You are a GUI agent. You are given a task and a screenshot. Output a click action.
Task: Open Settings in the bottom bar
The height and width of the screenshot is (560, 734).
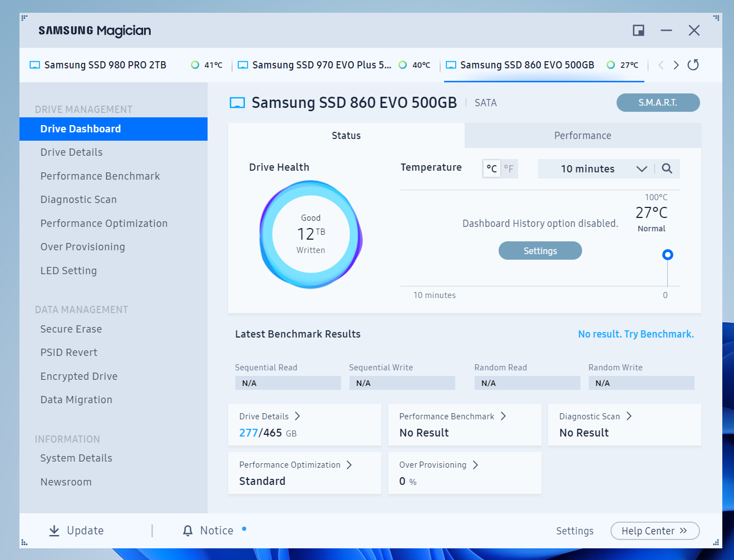click(x=575, y=531)
